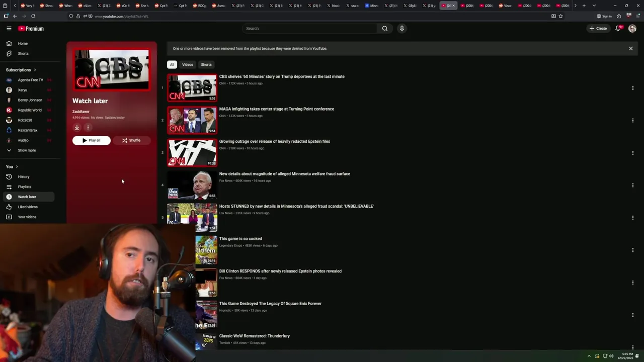The width and height of the screenshot is (644, 362).
Task: Go back in browser toolbar
Action: tap(15, 16)
